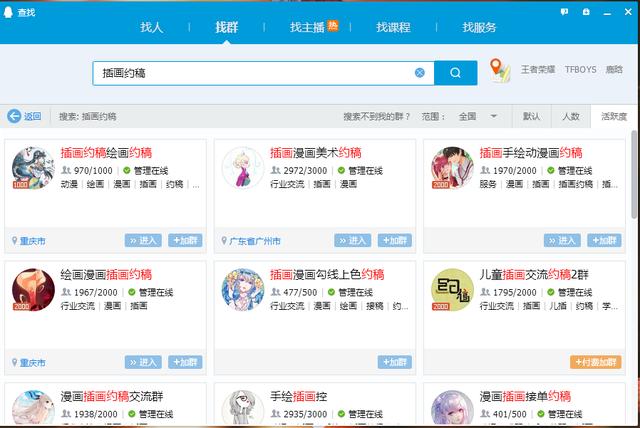Screen dimensions: 640x428
Task: Open avatar of 插画漫画勾线上色约稿 group
Action: pyautogui.click(x=243, y=289)
